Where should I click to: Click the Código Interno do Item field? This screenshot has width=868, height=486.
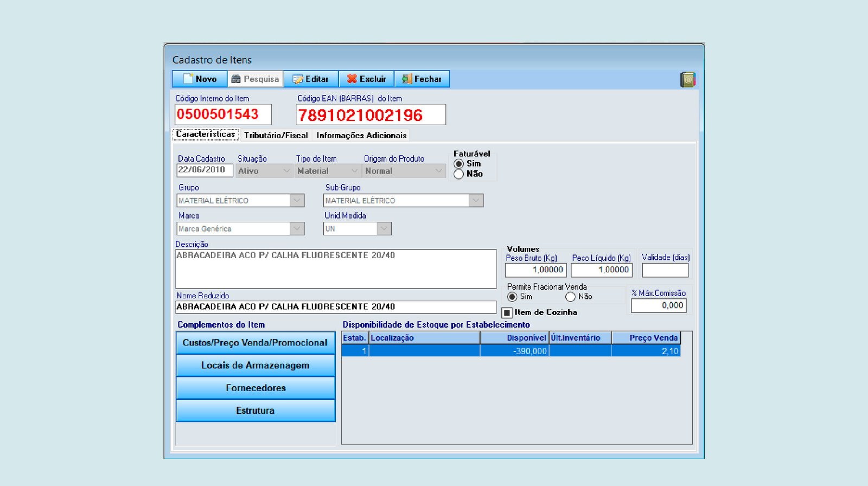pos(223,114)
